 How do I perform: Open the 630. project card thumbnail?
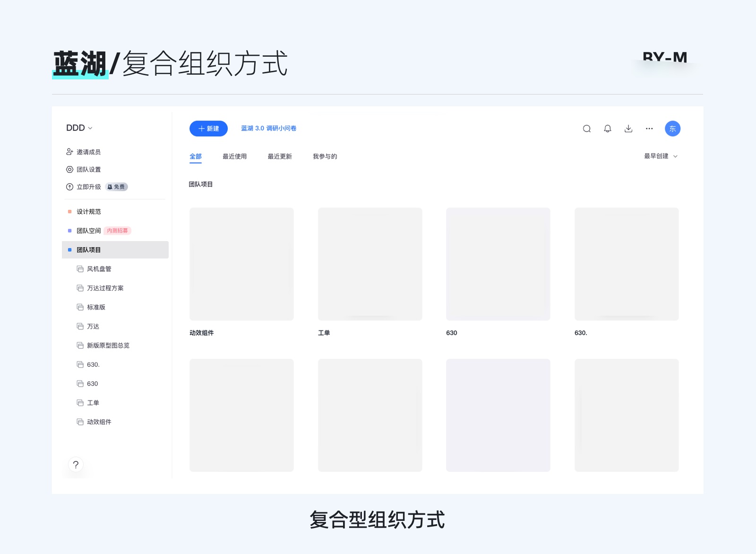tap(627, 264)
